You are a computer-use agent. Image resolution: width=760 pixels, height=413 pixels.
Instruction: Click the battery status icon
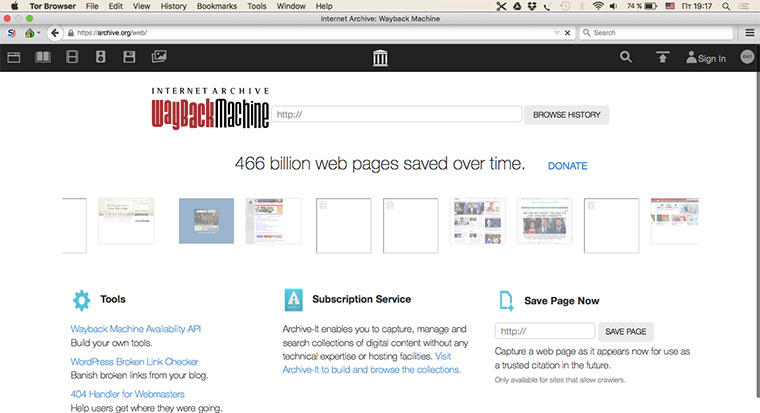tap(650, 6)
